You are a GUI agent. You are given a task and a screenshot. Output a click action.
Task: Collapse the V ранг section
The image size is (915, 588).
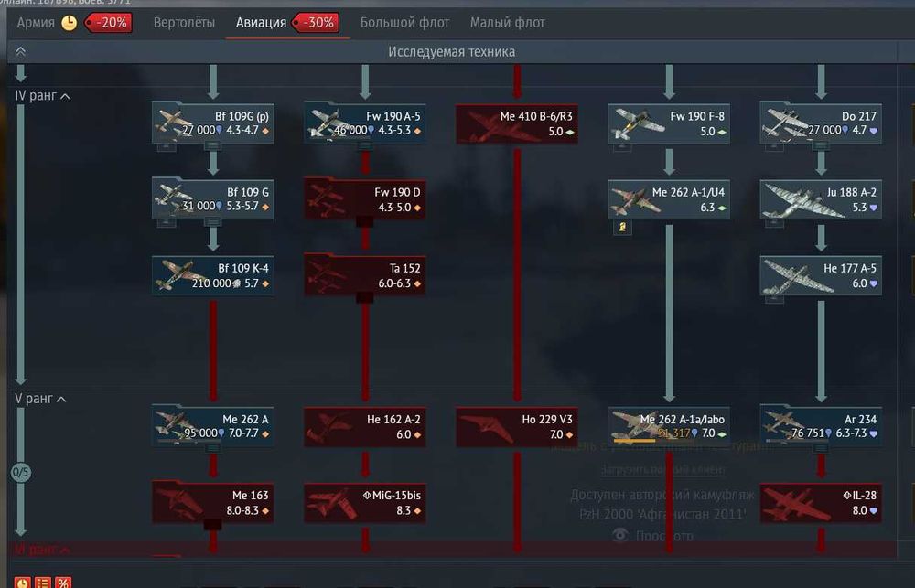point(40,399)
